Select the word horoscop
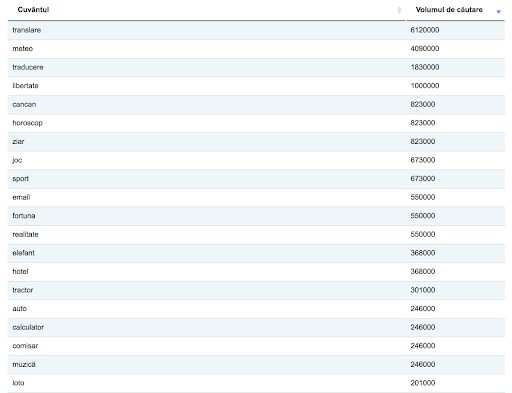This screenshot has width=512, height=393. pos(27,123)
